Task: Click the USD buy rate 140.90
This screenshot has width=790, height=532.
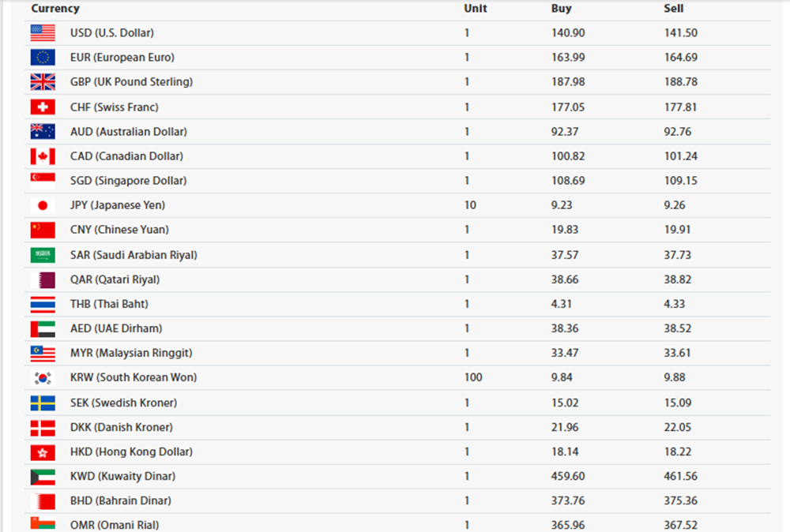Action: pos(568,33)
